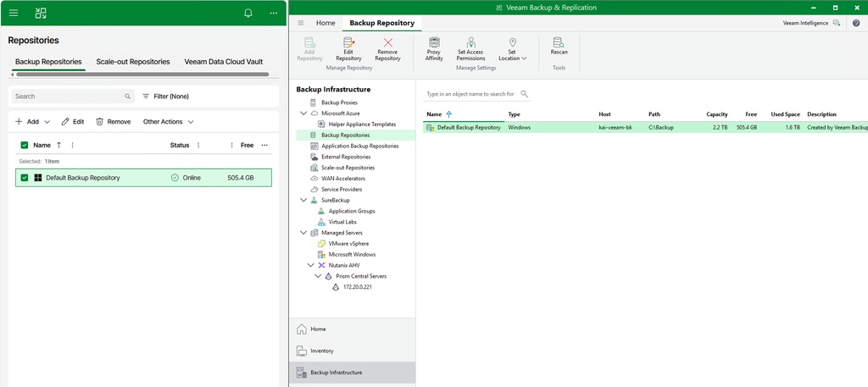Viewport: 868px width, 387px height.
Task: Open Filter (None) options
Action: pos(165,97)
